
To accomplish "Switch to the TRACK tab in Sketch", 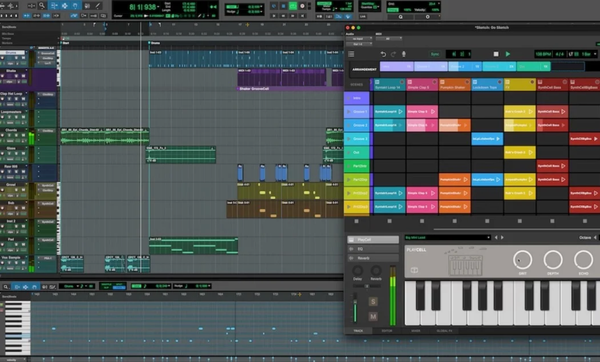I will coord(358,331).
